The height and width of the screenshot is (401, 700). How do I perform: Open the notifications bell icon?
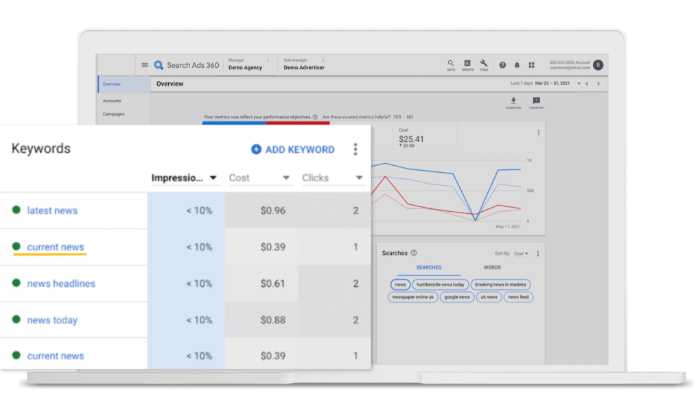517,65
